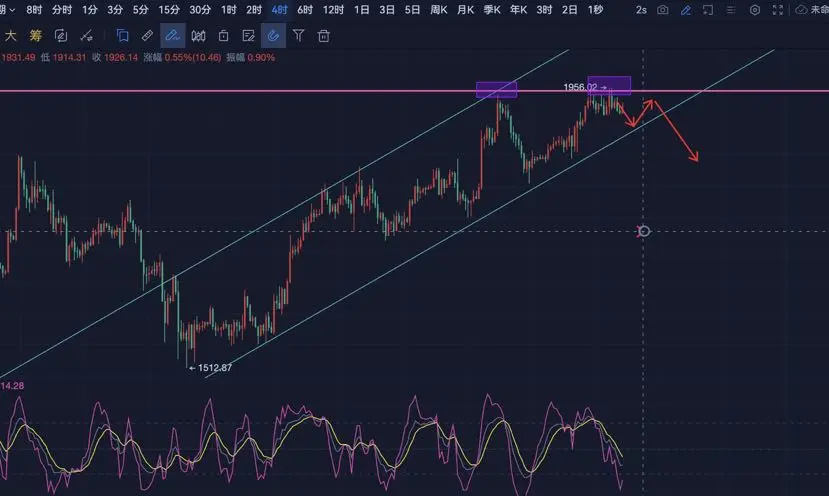This screenshot has width=829, height=496.
Task: Switch to the 周K timeframe
Action: tap(439, 10)
